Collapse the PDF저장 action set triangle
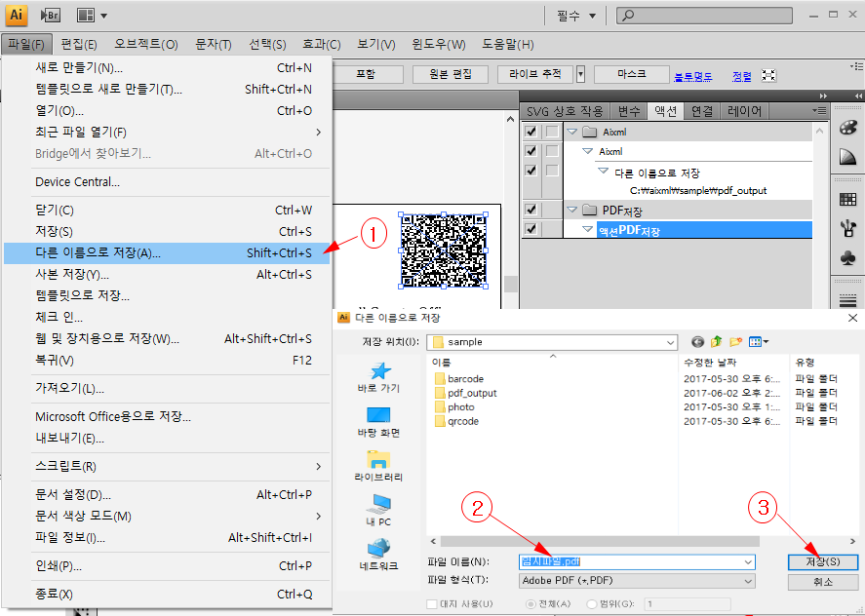 click(x=571, y=210)
